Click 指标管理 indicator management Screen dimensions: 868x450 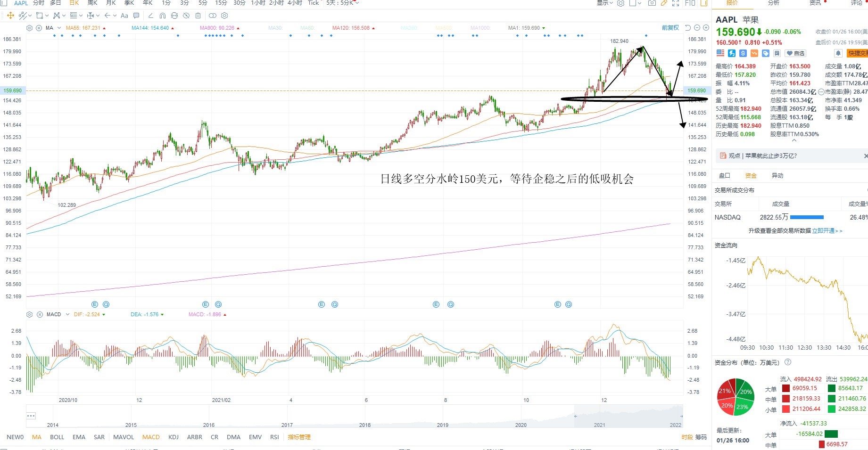[x=299, y=437]
